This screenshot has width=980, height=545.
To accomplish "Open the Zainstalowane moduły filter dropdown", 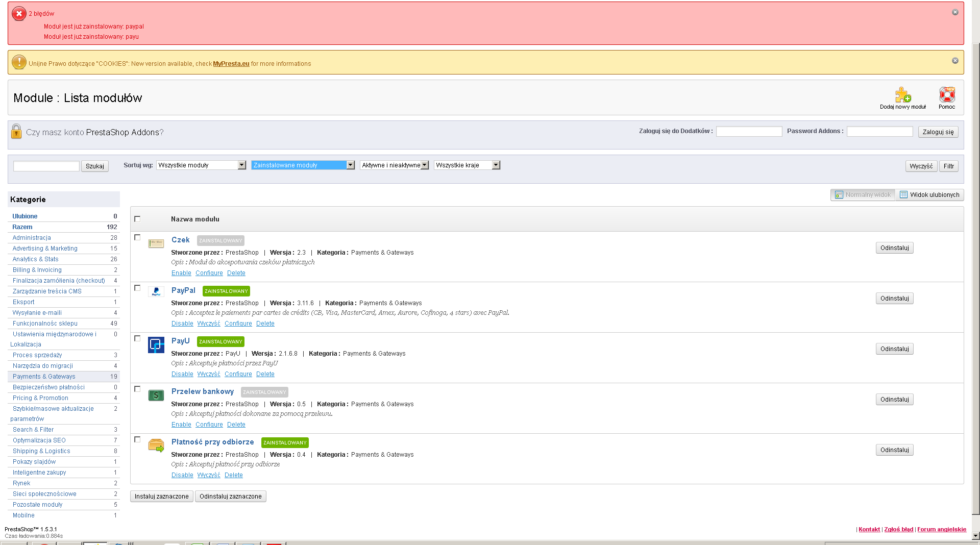I will 303,165.
